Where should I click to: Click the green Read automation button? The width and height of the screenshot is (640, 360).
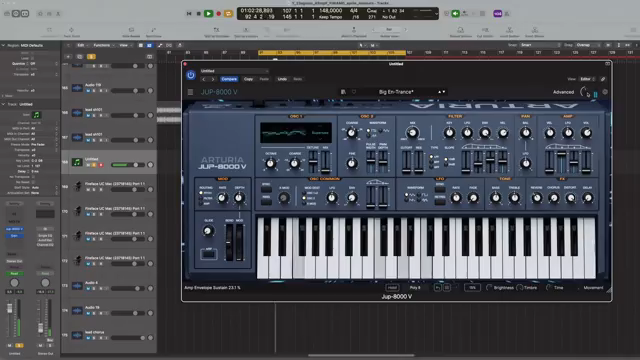tap(14, 273)
